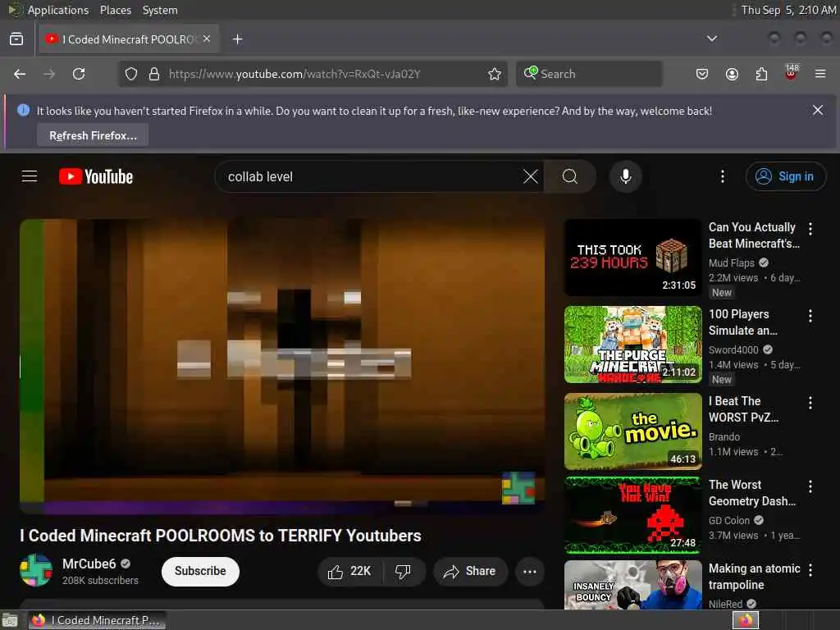Play the 'You Have Not Win!' thumbnail
The image size is (840, 630).
pyautogui.click(x=632, y=515)
